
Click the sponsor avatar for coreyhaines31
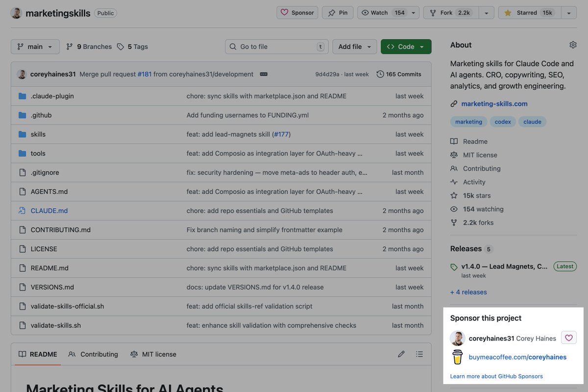pos(458,339)
